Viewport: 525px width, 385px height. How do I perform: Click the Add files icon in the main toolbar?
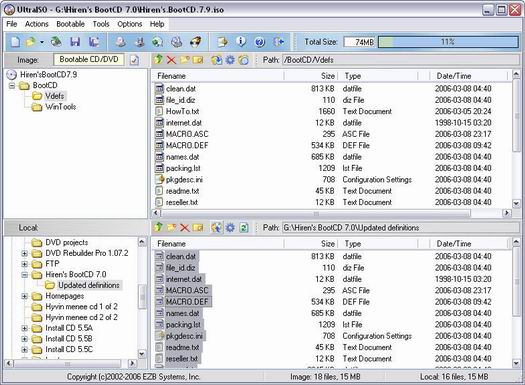coord(222,42)
